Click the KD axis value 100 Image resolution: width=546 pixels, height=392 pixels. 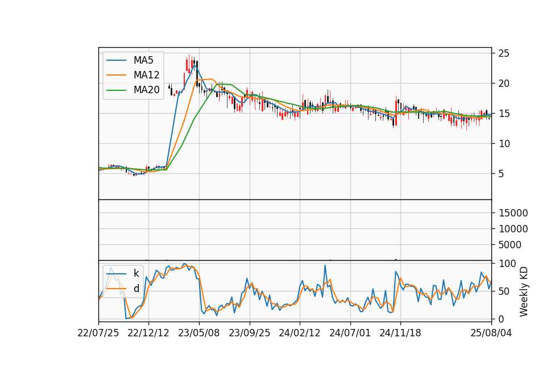click(x=507, y=264)
